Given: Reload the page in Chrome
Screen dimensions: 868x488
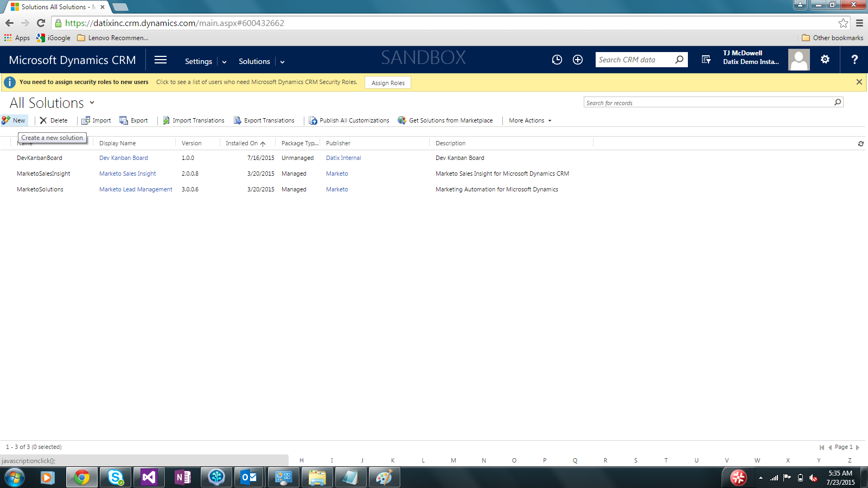Looking at the screenshot, I should pos(41,23).
